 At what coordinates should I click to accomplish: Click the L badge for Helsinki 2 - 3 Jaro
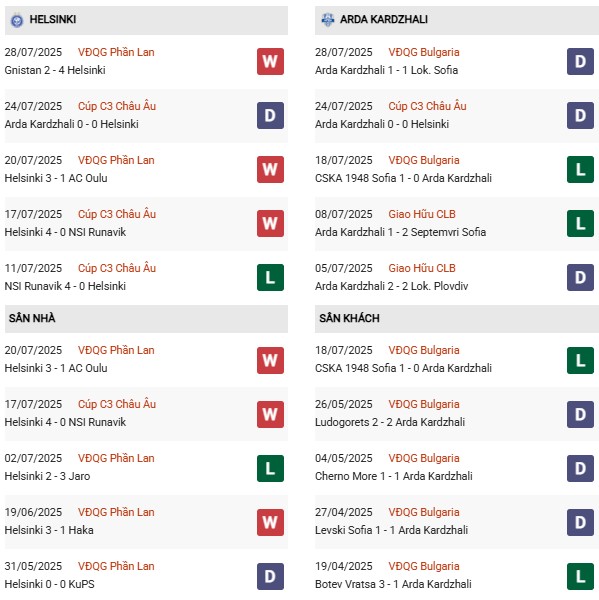(x=270, y=468)
